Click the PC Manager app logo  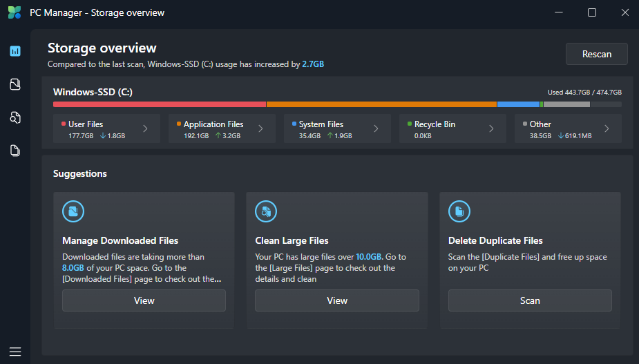tap(15, 12)
